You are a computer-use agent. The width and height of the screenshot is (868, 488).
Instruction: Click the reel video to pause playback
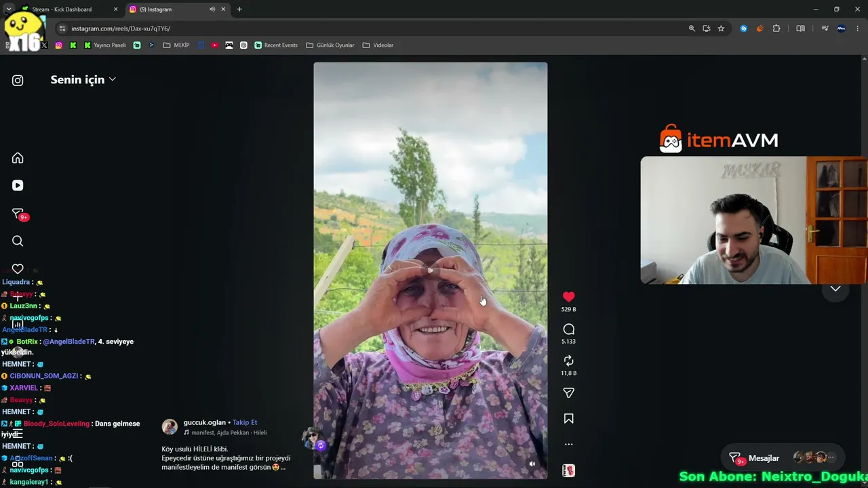430,270
